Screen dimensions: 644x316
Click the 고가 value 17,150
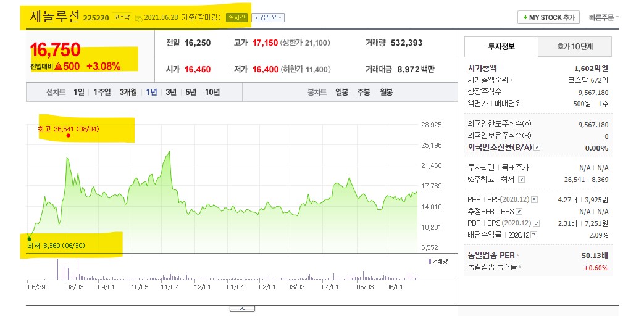[265, 43]
